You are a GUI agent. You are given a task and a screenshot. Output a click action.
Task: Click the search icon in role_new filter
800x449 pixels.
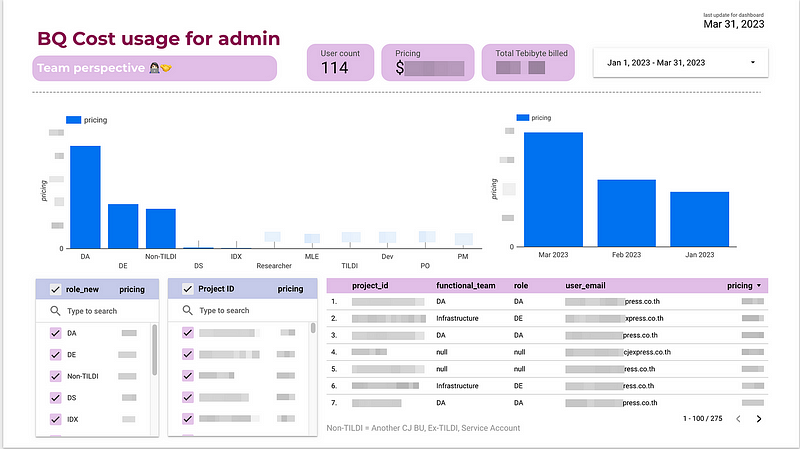(55, 311)
